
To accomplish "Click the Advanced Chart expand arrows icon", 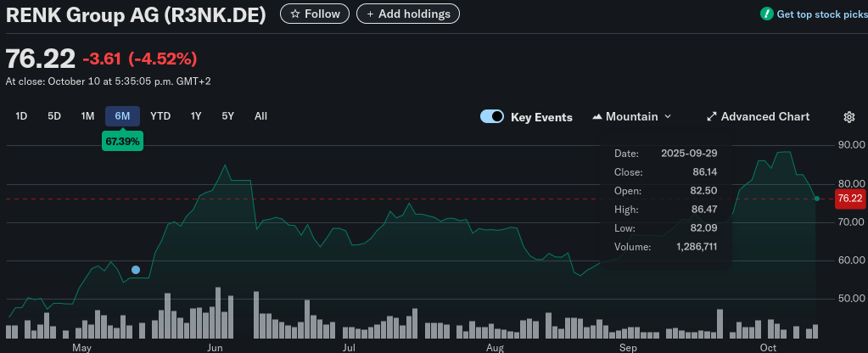I will click(712, 117).
